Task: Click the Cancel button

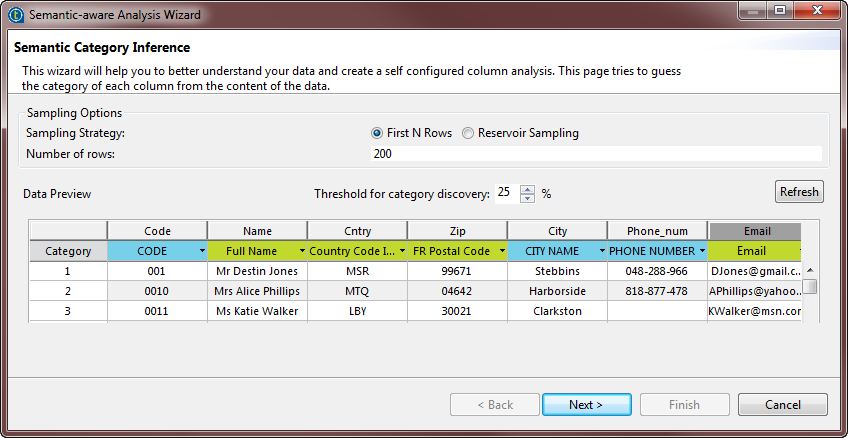Action: [x=783, y=405]
